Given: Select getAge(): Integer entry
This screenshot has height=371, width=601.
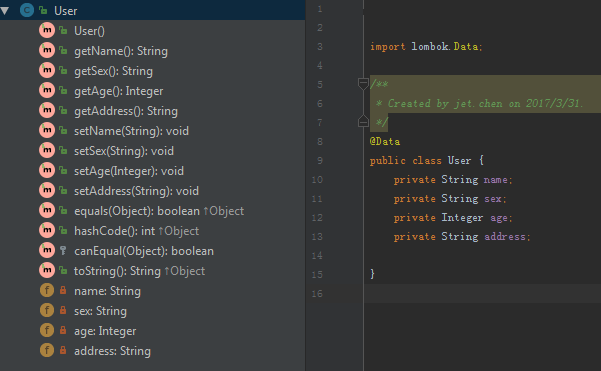Looking at the screenshot, I should [x=118, y=91].
